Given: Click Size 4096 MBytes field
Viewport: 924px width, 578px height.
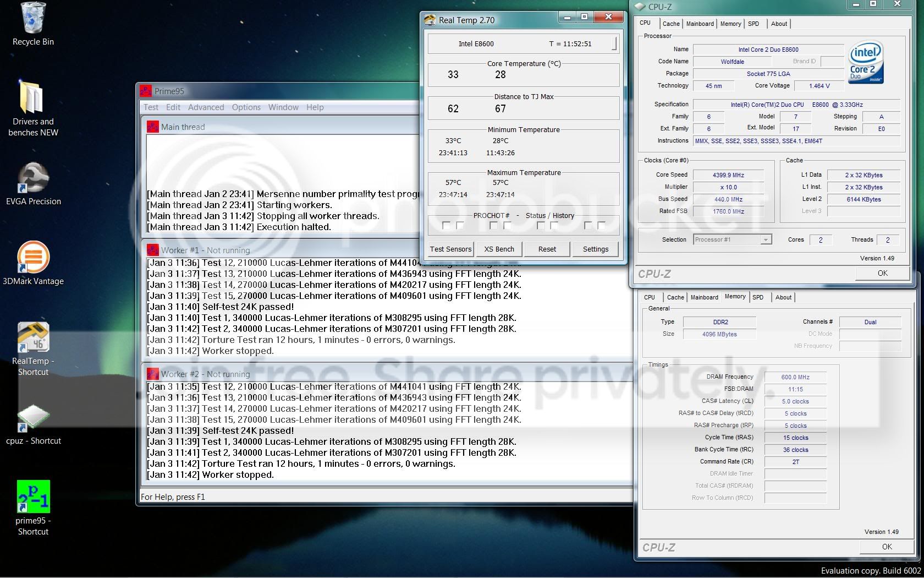Looking at the screenshot, I should coord(719,334).
